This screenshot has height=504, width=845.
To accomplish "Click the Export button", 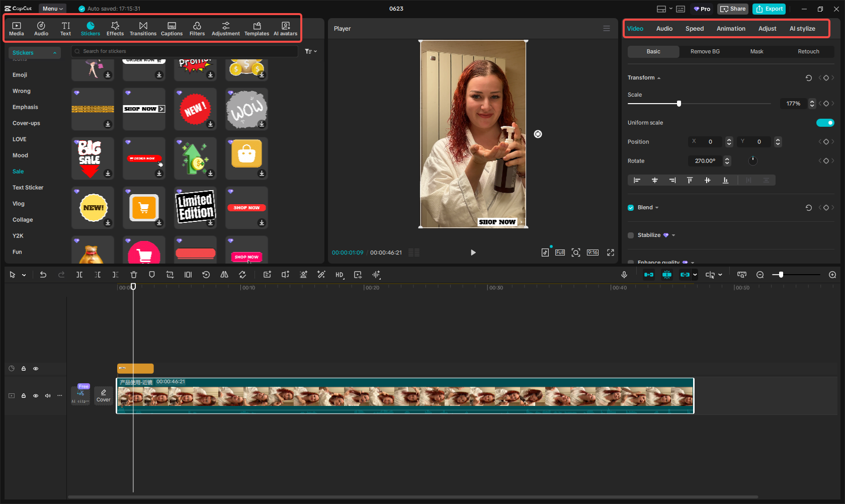I will pos(769,9).
